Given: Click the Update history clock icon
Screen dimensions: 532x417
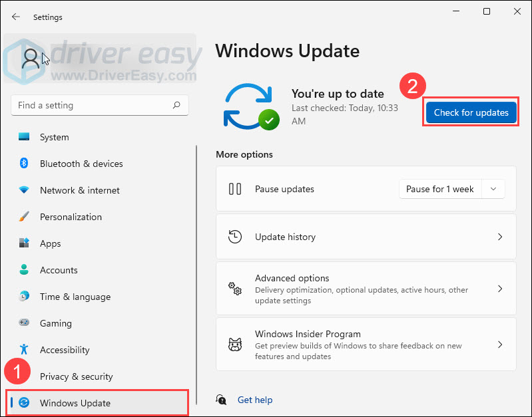Looking at the screenshot, I should click(x=234, y=237).
